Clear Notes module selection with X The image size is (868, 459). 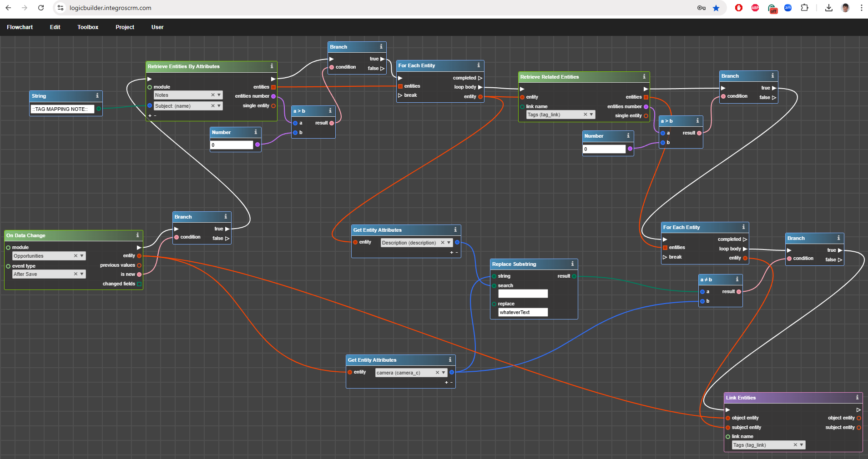tap(212, 95)
